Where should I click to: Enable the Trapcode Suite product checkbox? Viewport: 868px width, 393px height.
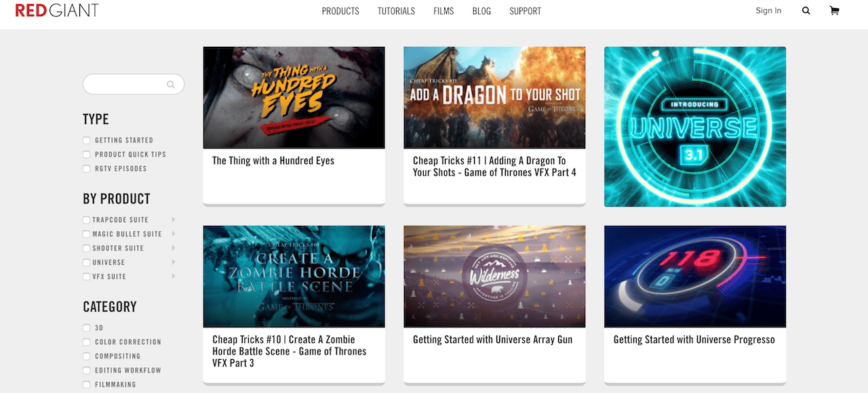(87, 220)
